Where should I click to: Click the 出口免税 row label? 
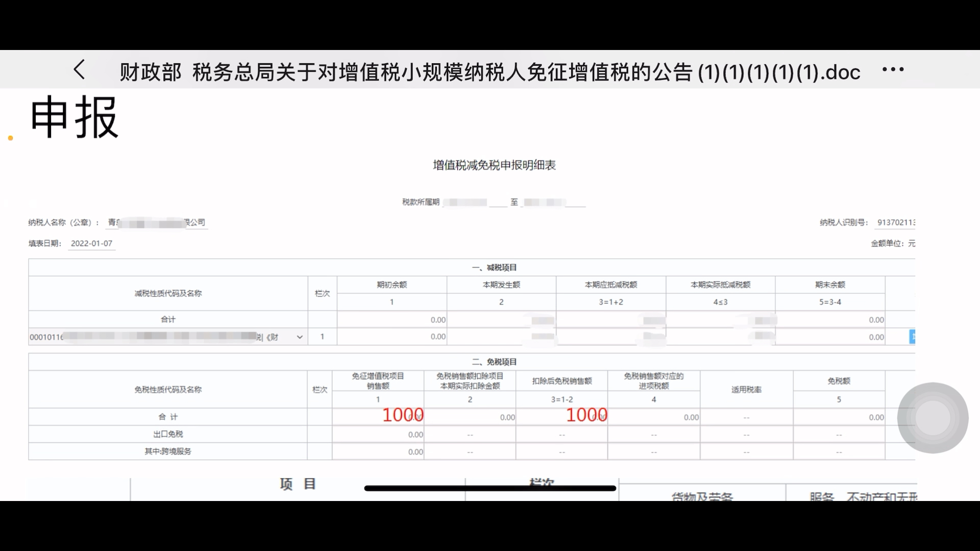coord(168,434)
